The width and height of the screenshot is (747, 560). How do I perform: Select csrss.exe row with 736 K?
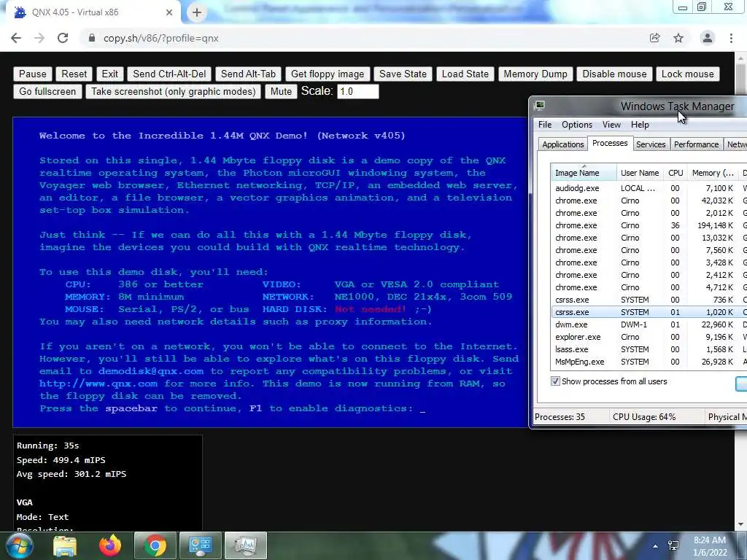coord(649,300)
